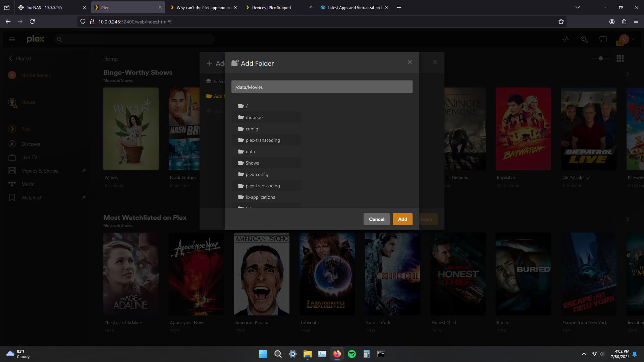The image size is (644, 362).
Task: Select the Shows folder in the list
Action: (x=252, y=163)
